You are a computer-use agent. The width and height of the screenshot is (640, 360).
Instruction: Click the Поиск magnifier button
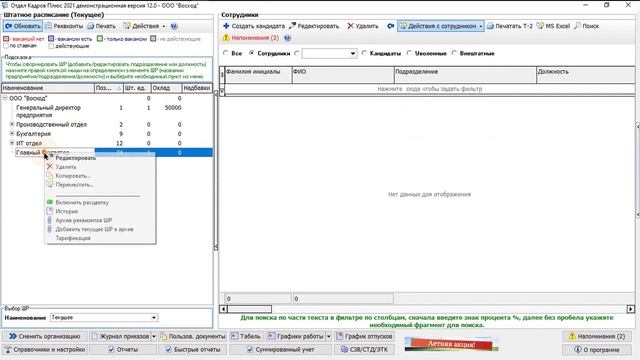coord(586,26)
